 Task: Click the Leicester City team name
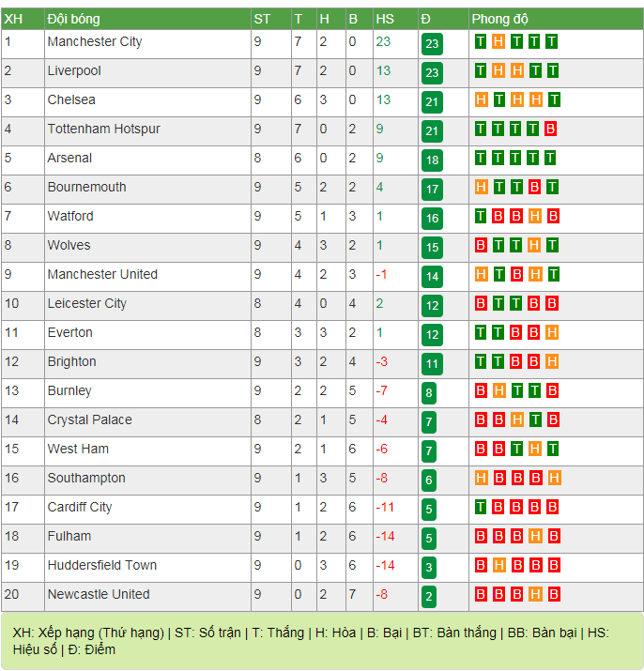(x=87, y=304)
